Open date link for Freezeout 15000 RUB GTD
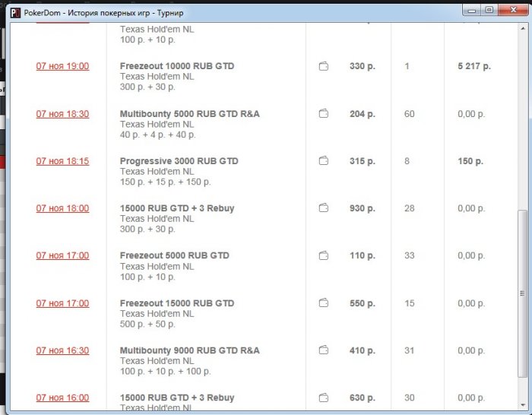 coord(62,303)
